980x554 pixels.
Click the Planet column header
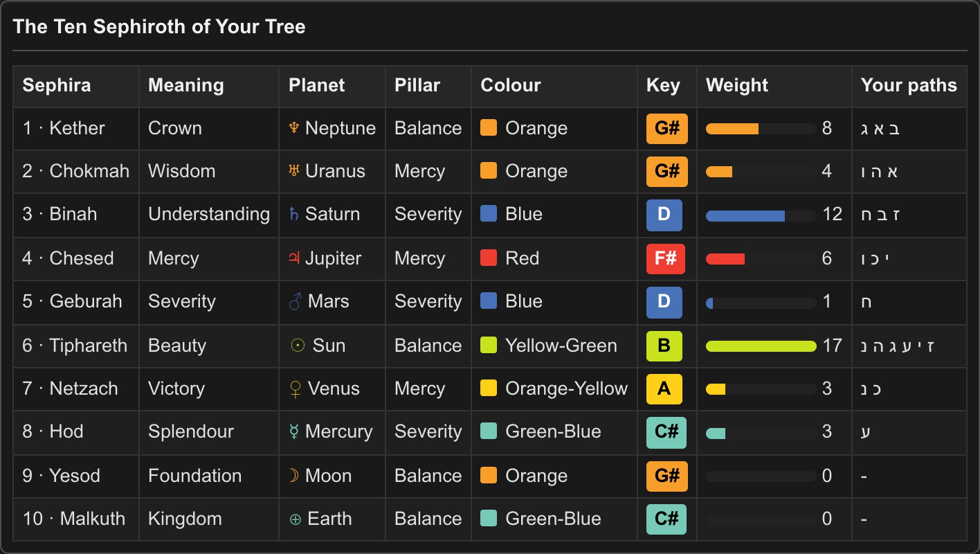[x=332, y=87]
